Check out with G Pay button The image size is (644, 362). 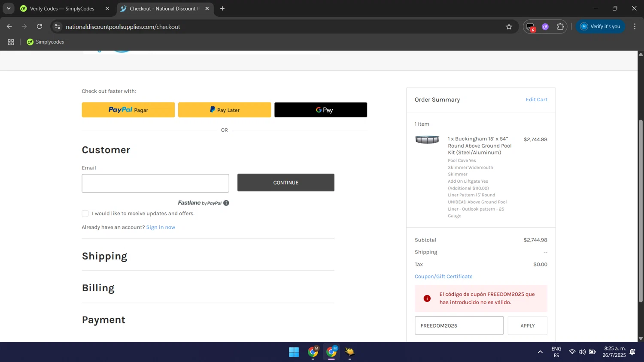click(321, 110)
